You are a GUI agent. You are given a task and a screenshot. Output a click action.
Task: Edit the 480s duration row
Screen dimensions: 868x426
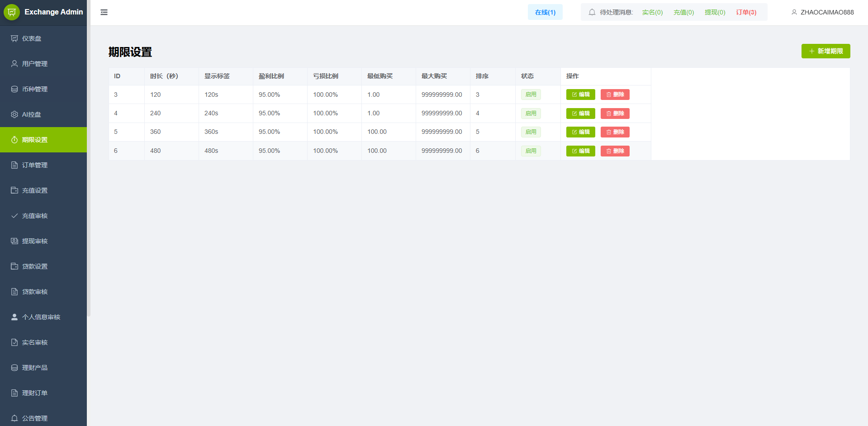coord(580,151)
